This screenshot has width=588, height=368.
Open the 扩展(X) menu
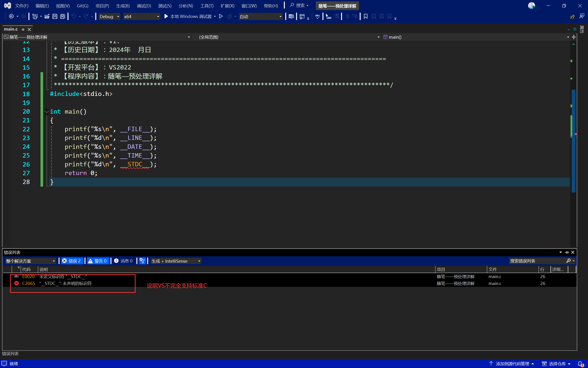point(227,6)
